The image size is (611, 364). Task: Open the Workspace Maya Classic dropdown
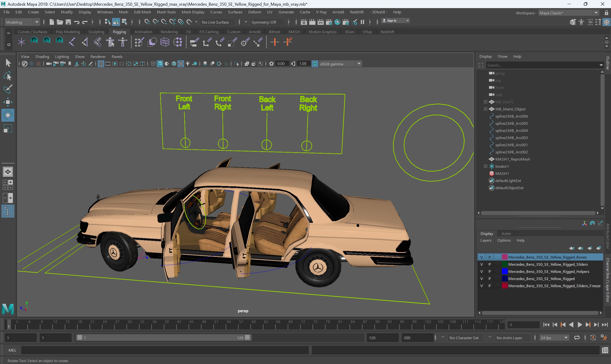pos(569,13)
